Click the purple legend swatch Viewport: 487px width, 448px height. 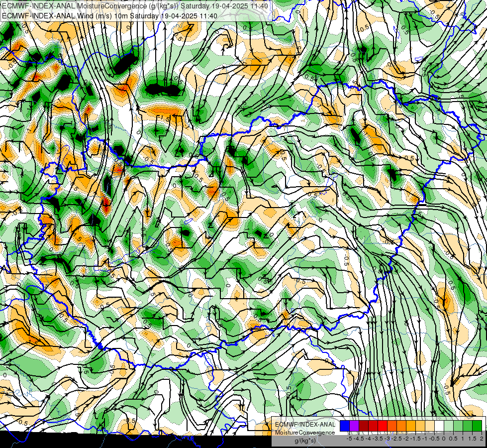pyautogui.click(x=354, y=426)
